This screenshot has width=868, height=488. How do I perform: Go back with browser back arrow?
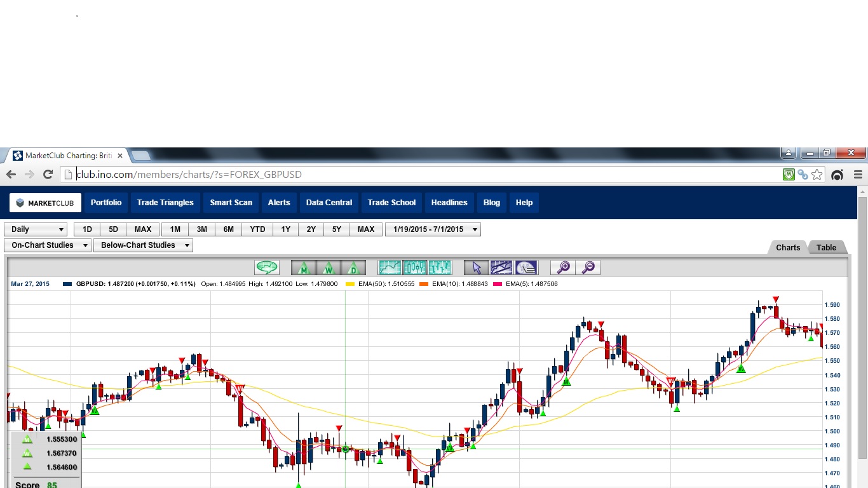pos(11,174)
